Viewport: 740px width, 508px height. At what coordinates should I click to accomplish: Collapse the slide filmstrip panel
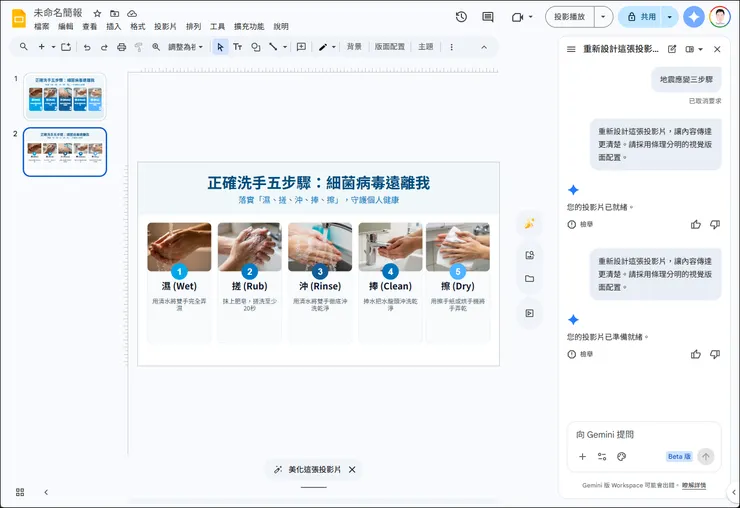[x=46, y=492]
